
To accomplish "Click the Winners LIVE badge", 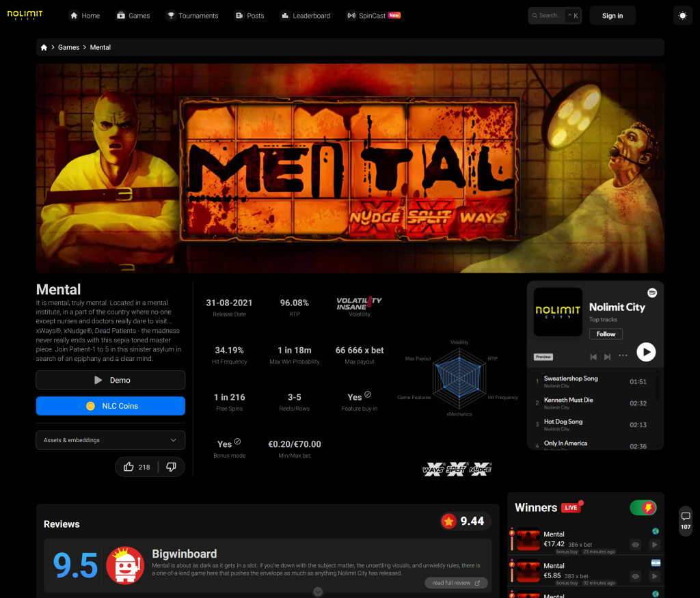I will (x=571, y=507).
